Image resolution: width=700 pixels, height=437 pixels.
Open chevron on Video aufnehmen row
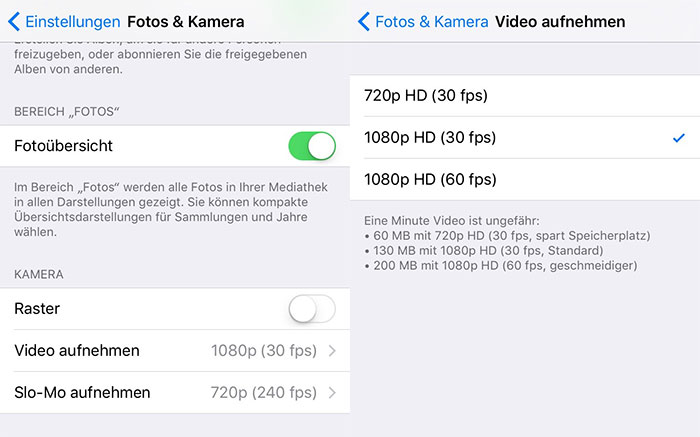pyautogui.click(x=332, y=351)
